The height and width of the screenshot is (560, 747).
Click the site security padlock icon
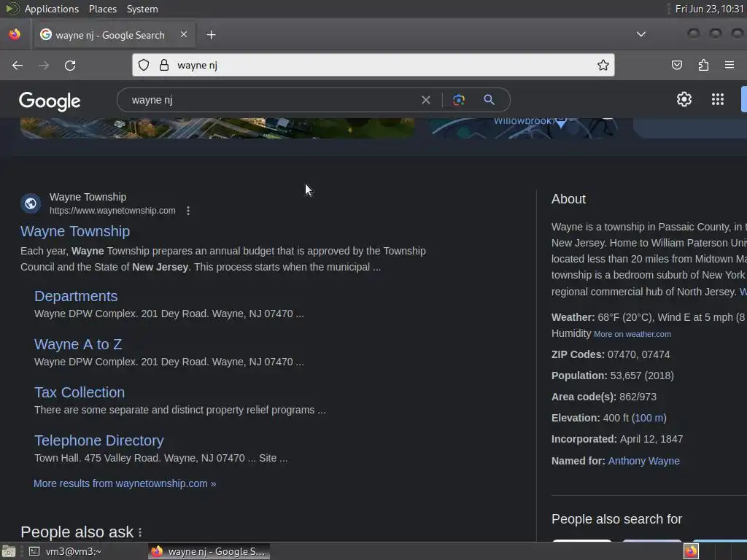pos(164,65)
